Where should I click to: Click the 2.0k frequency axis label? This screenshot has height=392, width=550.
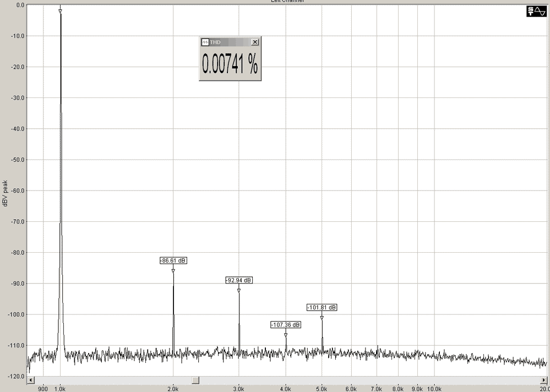pos(173,389)
